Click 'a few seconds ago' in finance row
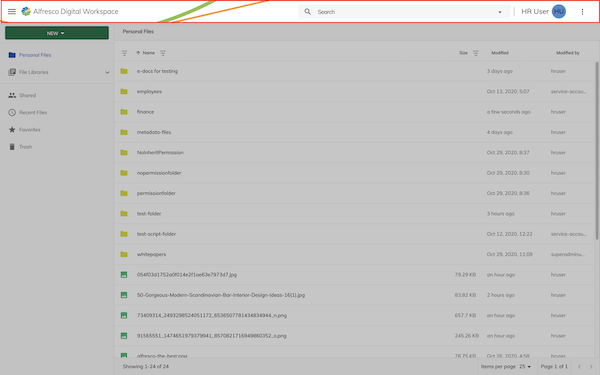Image resolution: width=600 pixels, height=375 pixels. (509, 112)
